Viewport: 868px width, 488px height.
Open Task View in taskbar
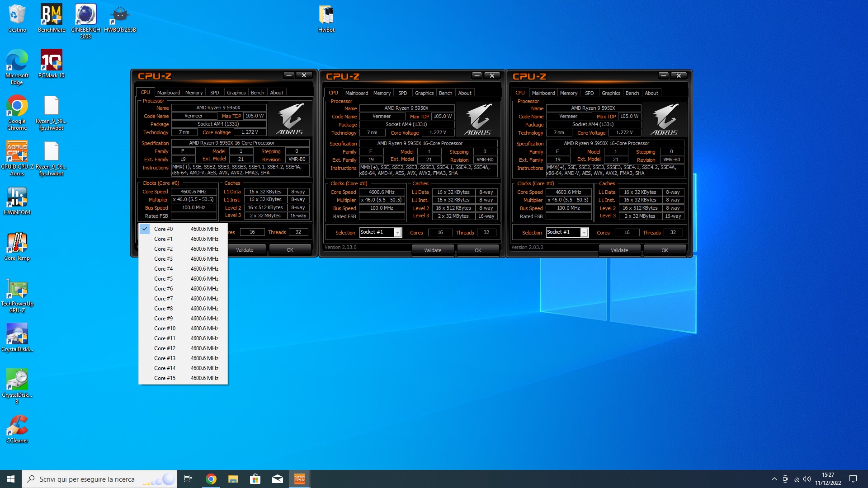[188, 479]
